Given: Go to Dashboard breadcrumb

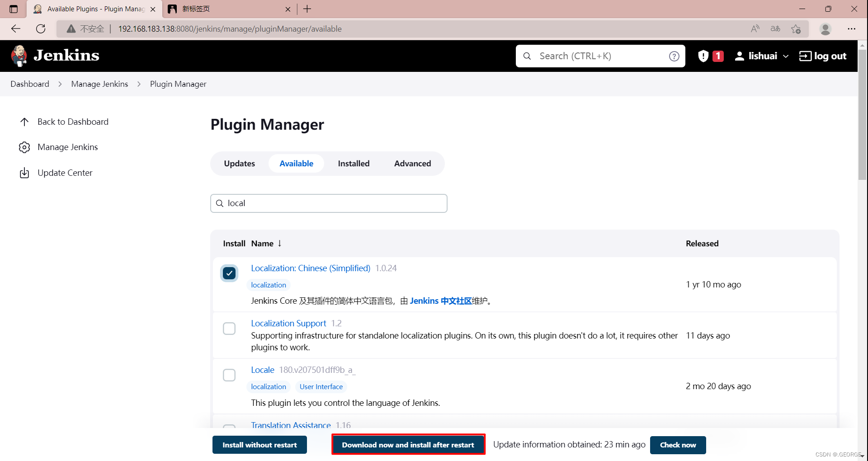Looking at the screenshot, I should (30, 84).
